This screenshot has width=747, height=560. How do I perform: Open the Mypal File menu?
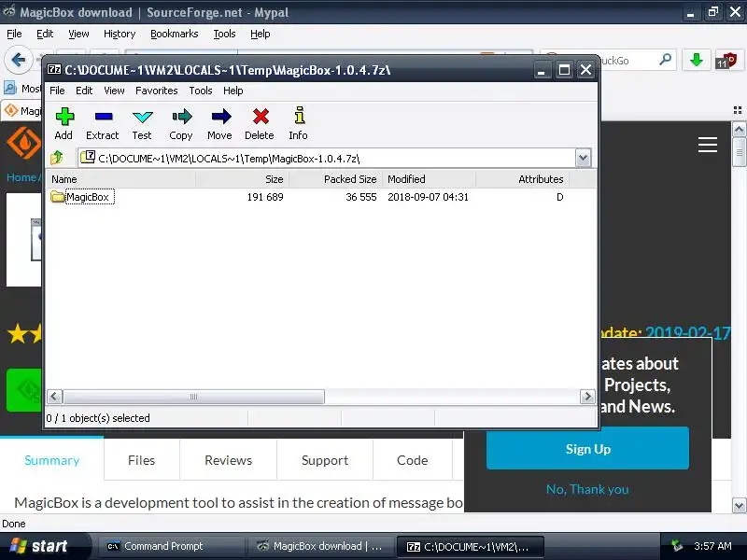click(x=14, y=34)
